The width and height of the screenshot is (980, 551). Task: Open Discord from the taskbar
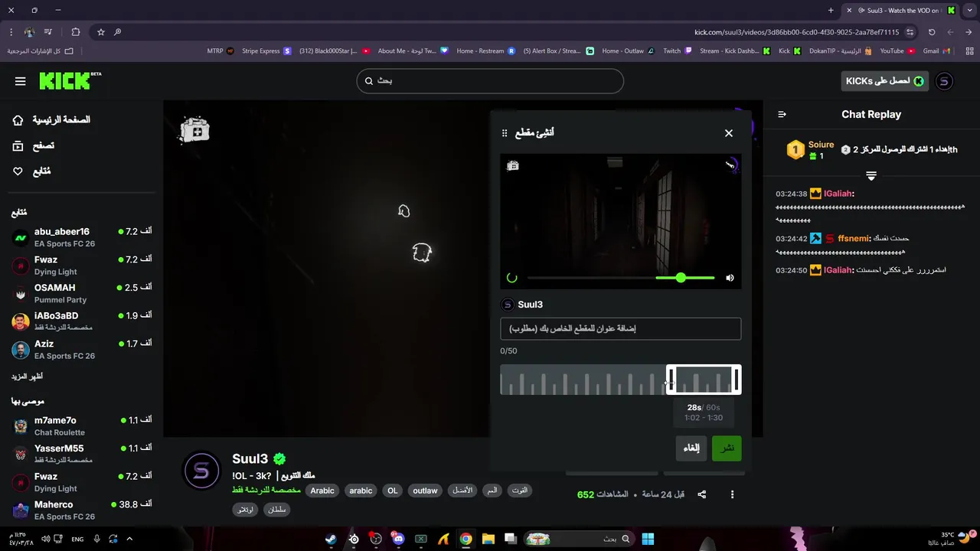pyautogui.click(x=397, y=539)
